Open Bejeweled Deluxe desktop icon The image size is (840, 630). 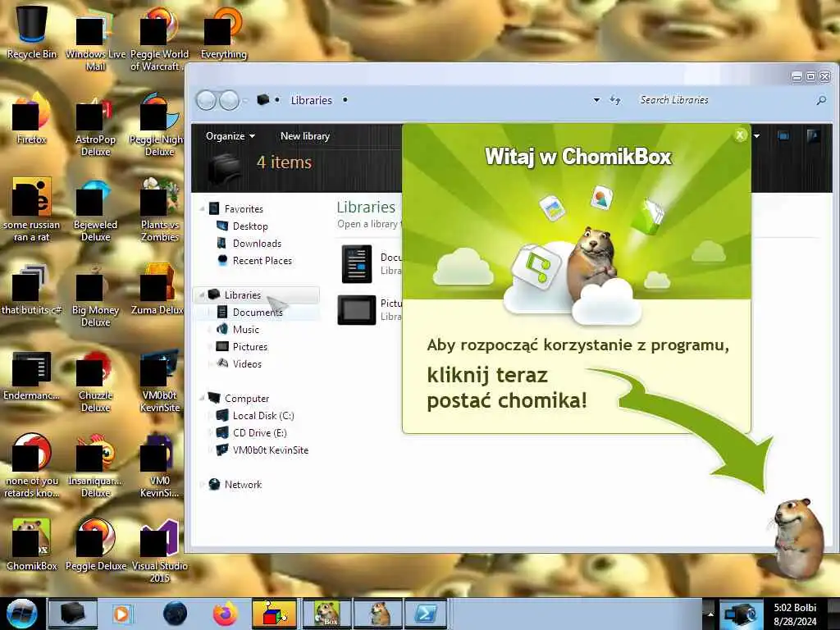pos(95,209)
